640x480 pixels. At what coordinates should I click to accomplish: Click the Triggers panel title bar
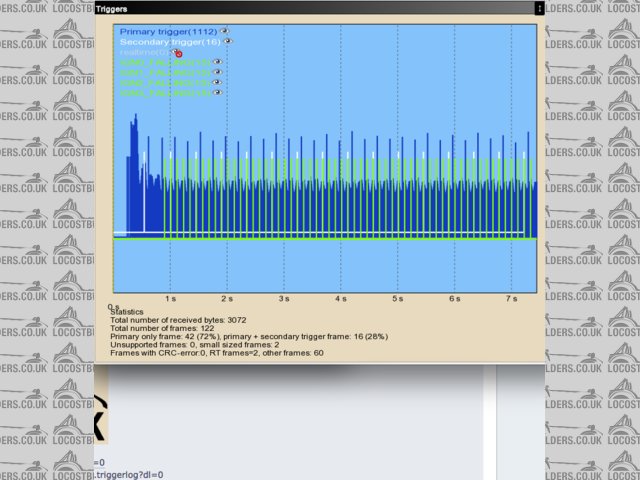[300, 8]
